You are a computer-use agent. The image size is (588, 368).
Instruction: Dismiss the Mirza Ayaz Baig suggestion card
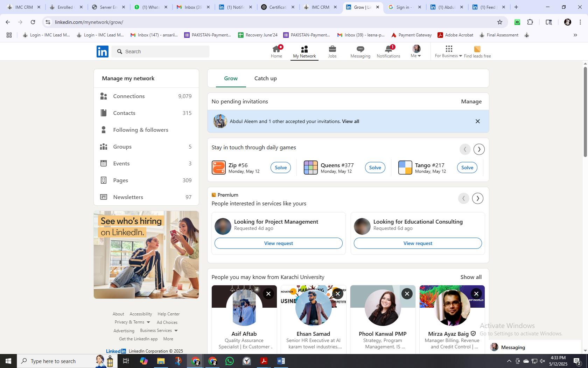476,294
